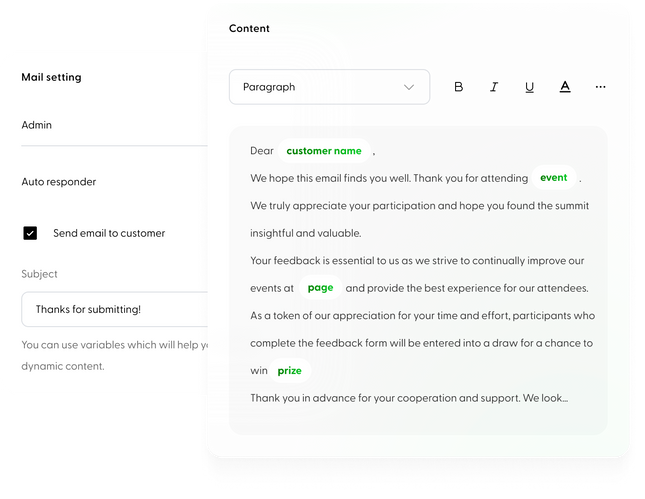Viewport: 645px width, 499px height.
Task: Click the Send email to customer label
Action: 109,233
